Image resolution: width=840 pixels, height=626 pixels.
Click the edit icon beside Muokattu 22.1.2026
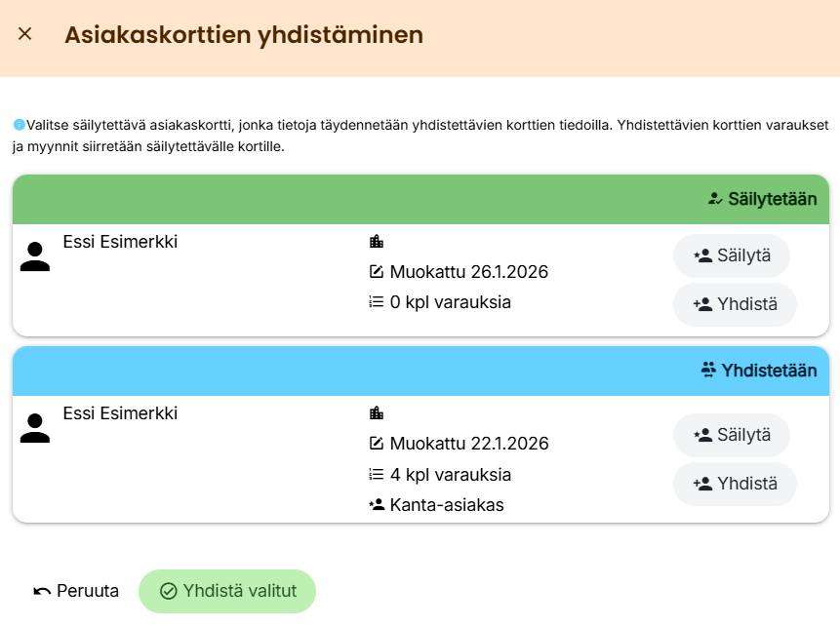click(x=377, y=444)
